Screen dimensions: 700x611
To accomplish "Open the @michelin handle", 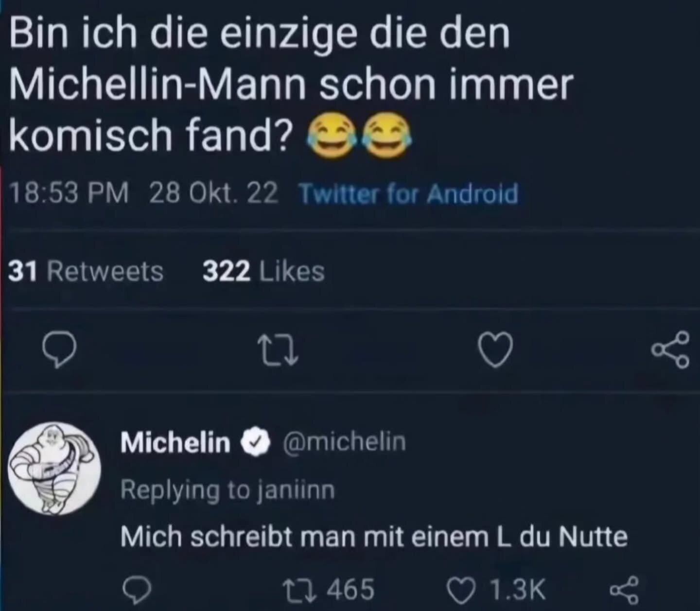I will tap(342, 441).
